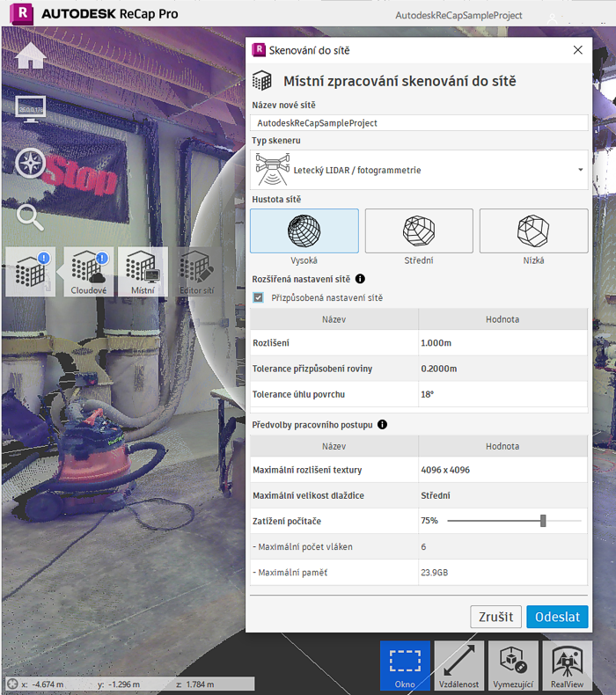This screenshot has width=616, height=695.
Task: Select the Cloudové mesh processing option
Action: coord(88,271)
